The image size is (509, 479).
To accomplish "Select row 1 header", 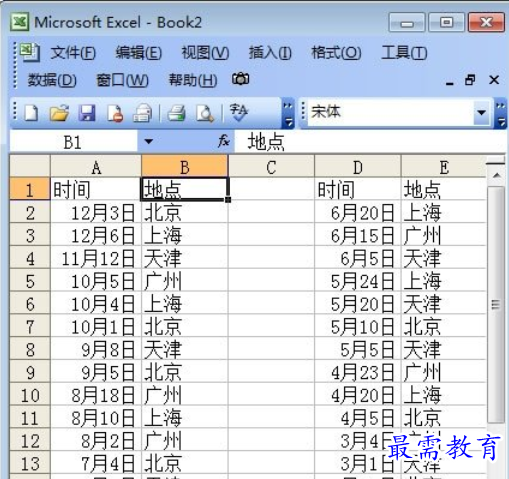I will (30, 189).
